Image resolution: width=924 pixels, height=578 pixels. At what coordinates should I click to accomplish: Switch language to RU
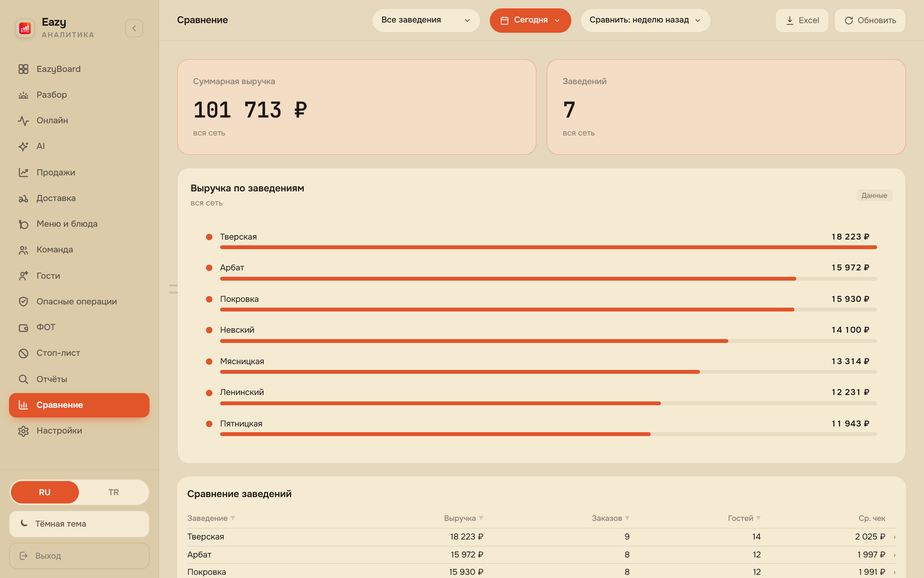click(45, 492)
